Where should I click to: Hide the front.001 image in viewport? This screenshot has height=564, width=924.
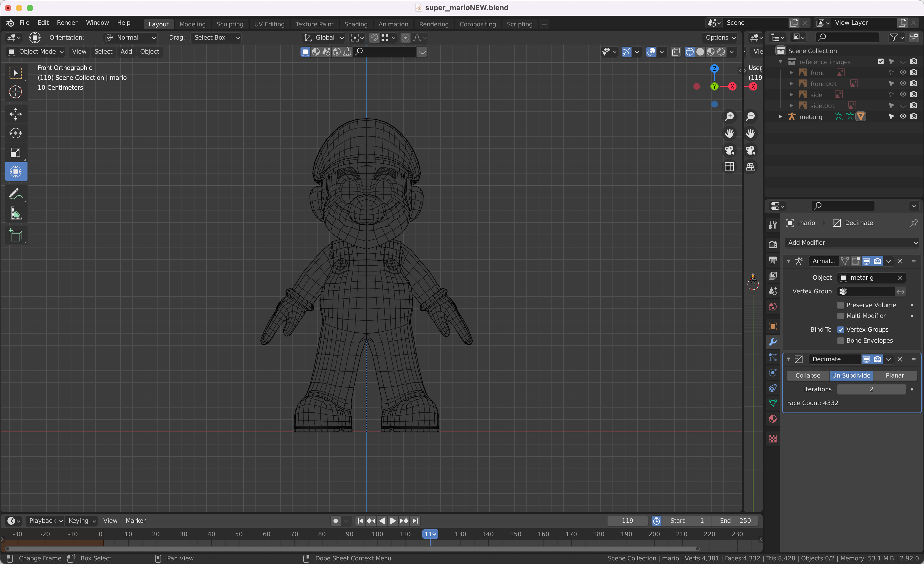pos(903,84)
